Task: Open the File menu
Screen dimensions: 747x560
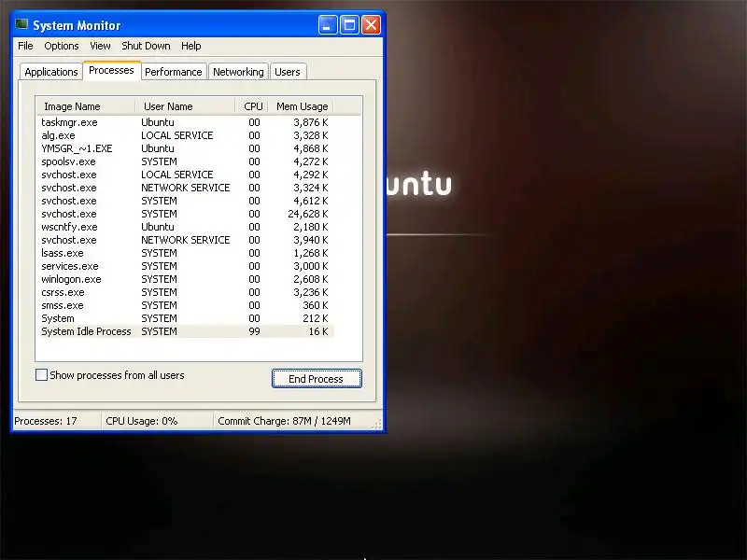Action: [x=25, y=46]
